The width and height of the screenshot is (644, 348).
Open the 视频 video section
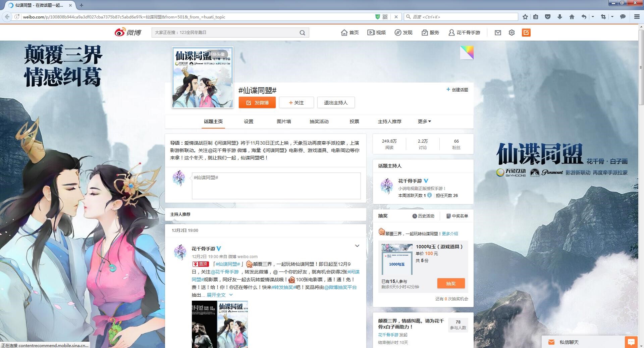[x=376, y=33]
